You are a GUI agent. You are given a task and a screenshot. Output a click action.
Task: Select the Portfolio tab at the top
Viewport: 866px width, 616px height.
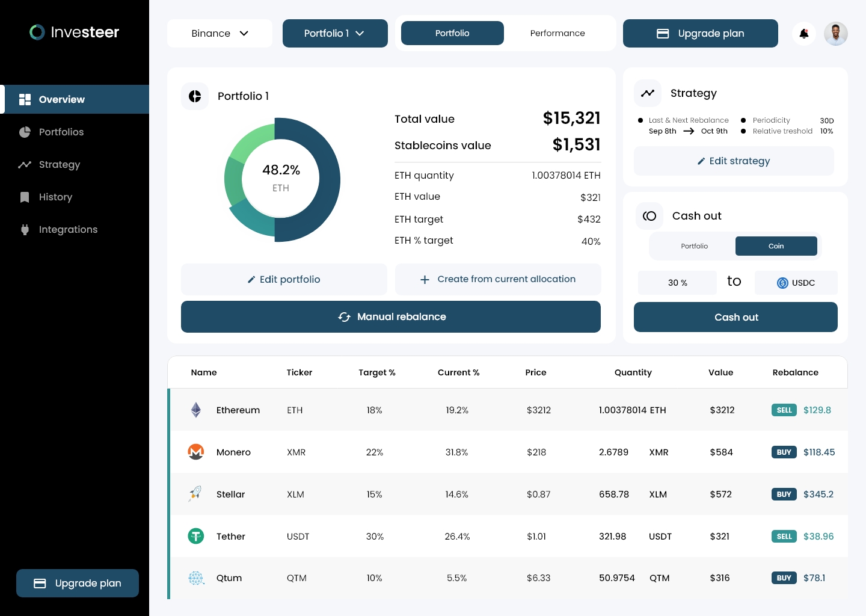tap(452, 33)
